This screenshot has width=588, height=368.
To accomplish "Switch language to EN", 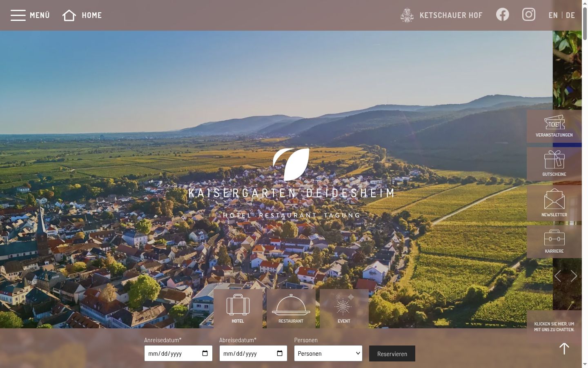I will point(553,15).
